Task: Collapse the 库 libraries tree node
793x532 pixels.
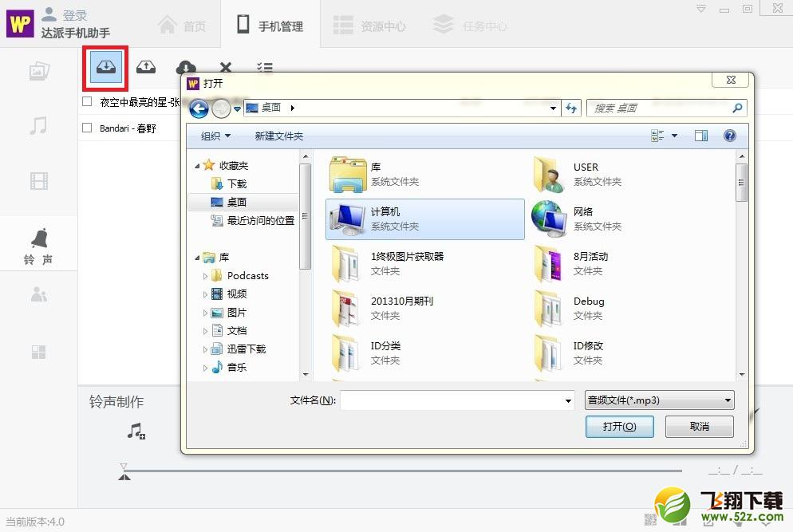Action: (x=197, y=258)
